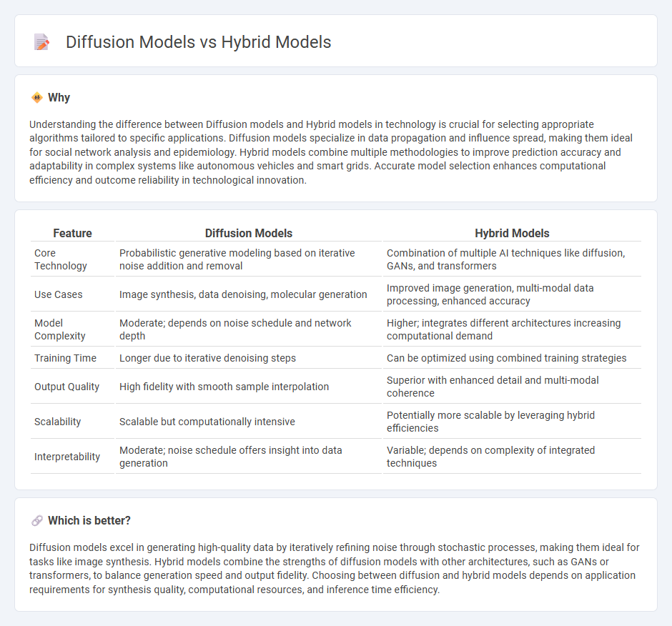Image resolution: width=672 pixels, height=626 pixels.
Task: Click the Diffusion Models column header
Action: [x=249, y=233]
